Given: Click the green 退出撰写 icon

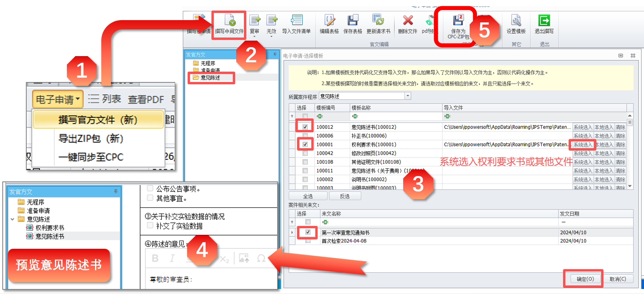Looking at the screenshot, I should coord(544,20).
